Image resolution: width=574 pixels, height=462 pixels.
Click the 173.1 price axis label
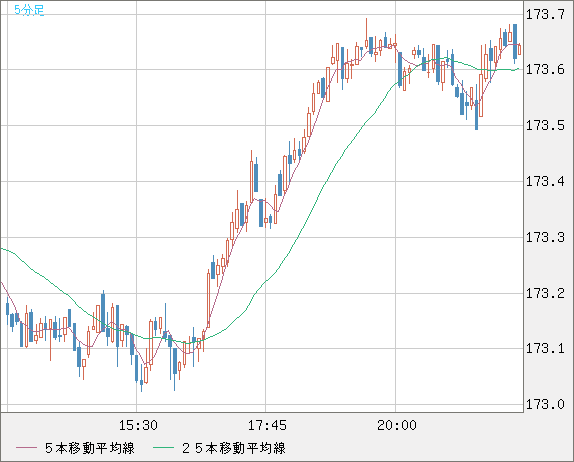tap(545, 349)
